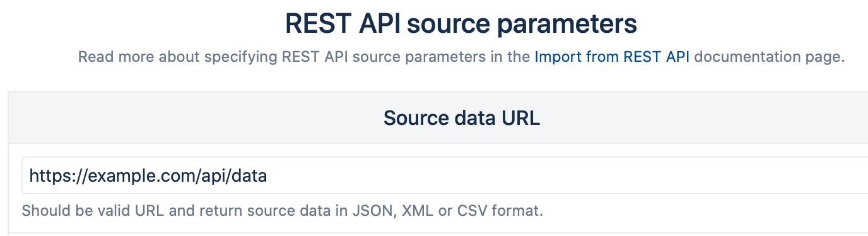Click the Source data URL input field

coord(445,175)
